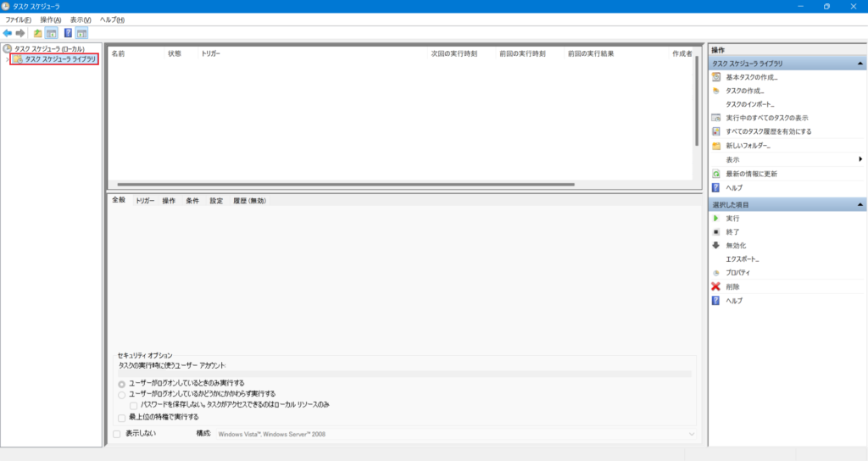This screenshot has width=868, height=461.
Task: Open the 操作(A) menu
Action: pyautogui.click(x=50, y=19)
